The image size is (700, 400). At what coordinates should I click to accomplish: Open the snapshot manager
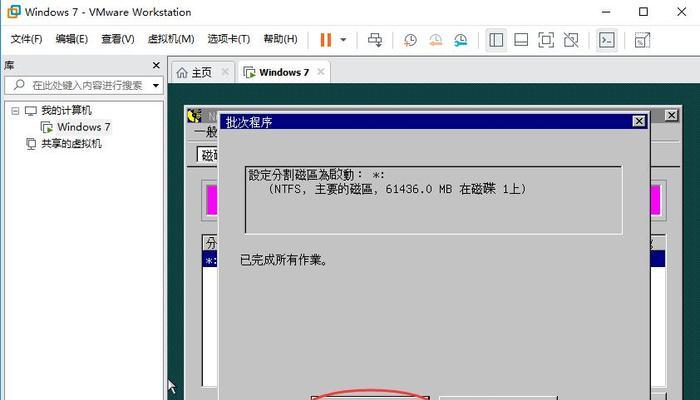(461, 40)
